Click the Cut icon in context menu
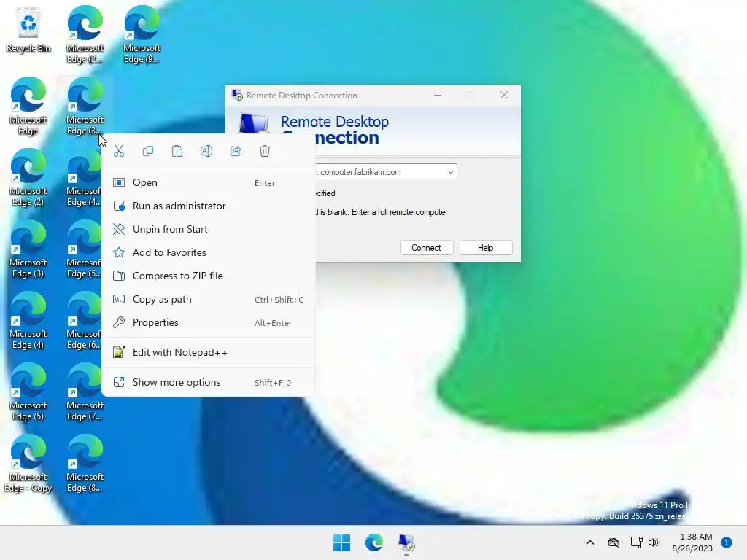The width and height of the screenshot is (747, 560). tap(119, 151)
